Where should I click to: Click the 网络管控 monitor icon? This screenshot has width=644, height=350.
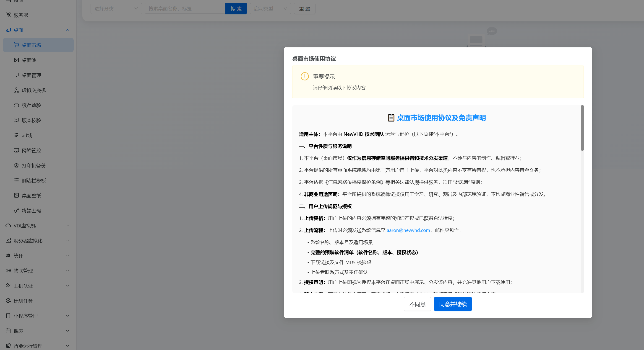pos(16,150)
